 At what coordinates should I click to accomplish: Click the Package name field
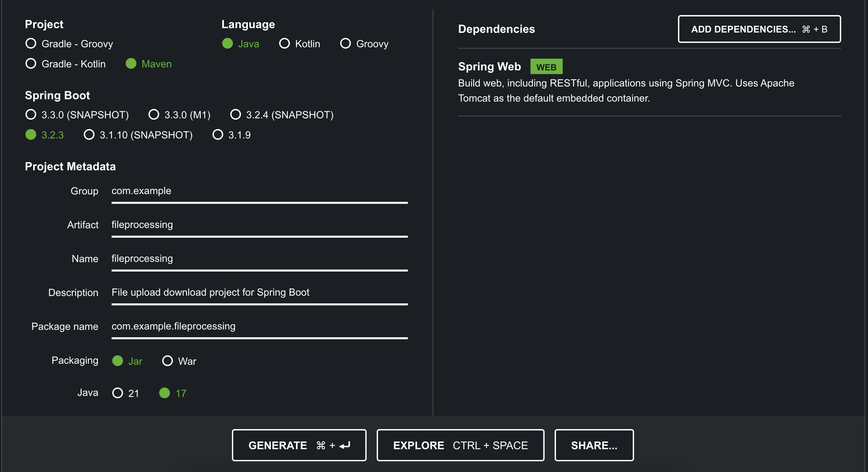point(259,327)
